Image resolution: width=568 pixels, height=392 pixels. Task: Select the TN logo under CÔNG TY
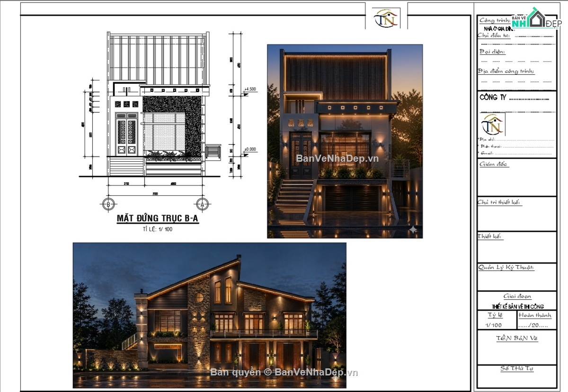[x=493, y=124]
